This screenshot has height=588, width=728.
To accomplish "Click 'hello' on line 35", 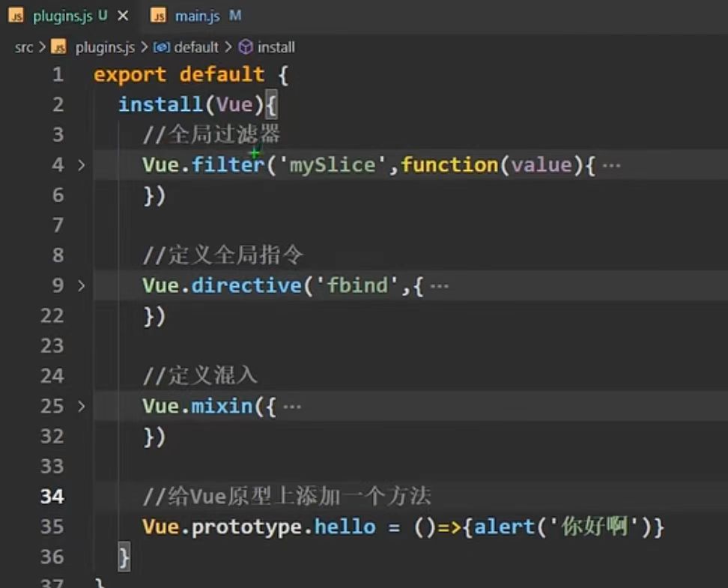I will coord(345,527).
